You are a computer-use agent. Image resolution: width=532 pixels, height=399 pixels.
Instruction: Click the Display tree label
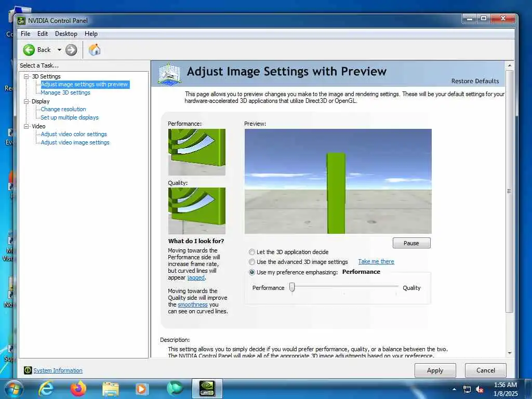coord(41,101)
